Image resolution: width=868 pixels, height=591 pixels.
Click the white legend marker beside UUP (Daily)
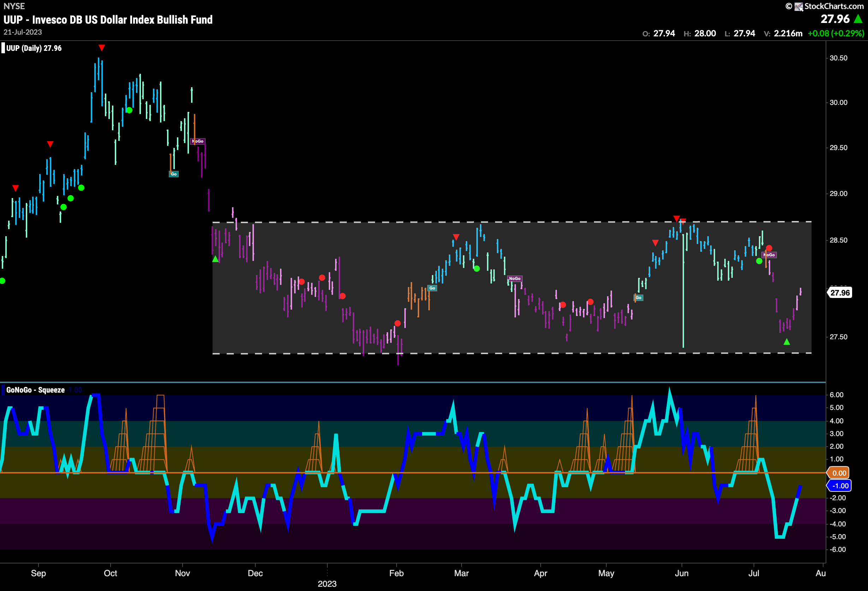click(x=3, y=48)
